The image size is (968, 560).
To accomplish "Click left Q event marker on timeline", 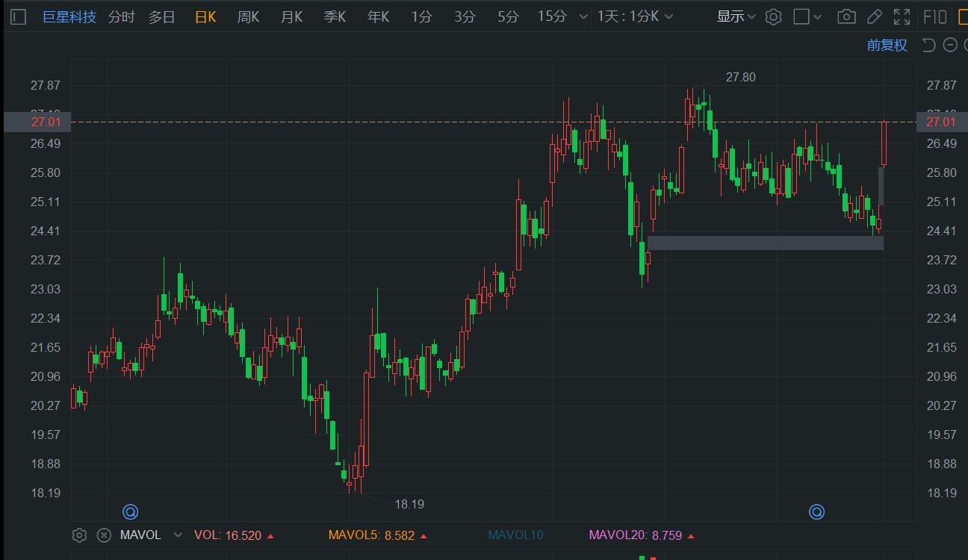I will pyautogui.click(x=130, y=512).
